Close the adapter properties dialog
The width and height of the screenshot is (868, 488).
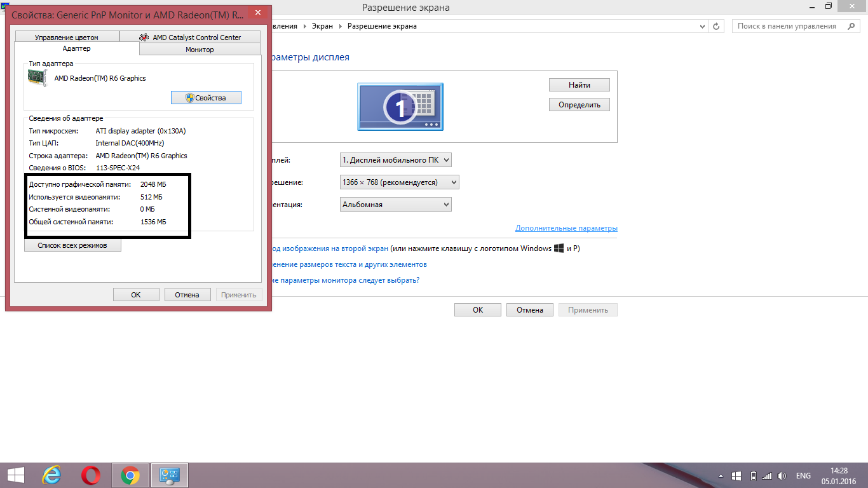point(257,13)
